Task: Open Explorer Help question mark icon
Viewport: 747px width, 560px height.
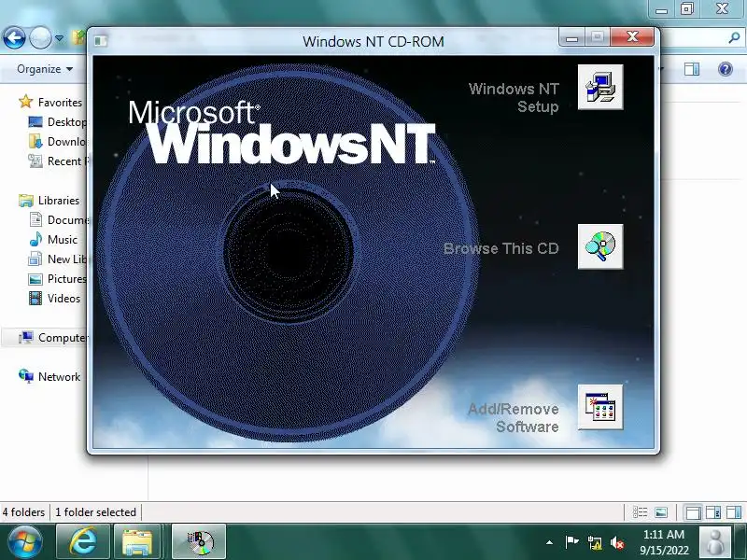Action: pos(726,69)
